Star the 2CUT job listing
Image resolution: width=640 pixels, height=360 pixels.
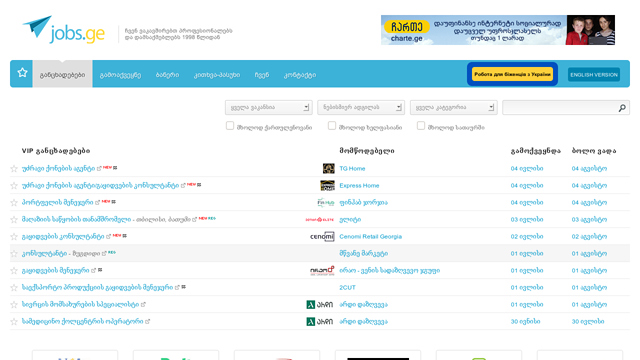point(14,288)
